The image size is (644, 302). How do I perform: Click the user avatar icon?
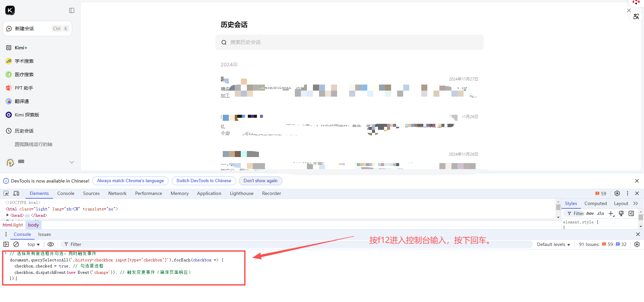[10, 163]
